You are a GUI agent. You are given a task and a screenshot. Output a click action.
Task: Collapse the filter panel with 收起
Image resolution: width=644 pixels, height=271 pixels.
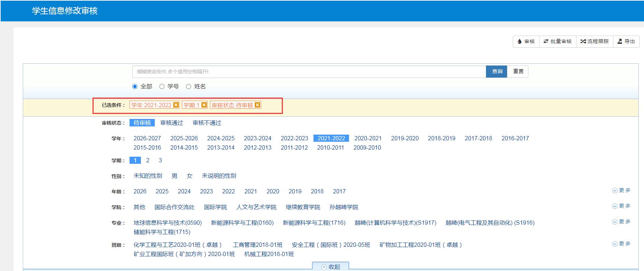[331, 266]
